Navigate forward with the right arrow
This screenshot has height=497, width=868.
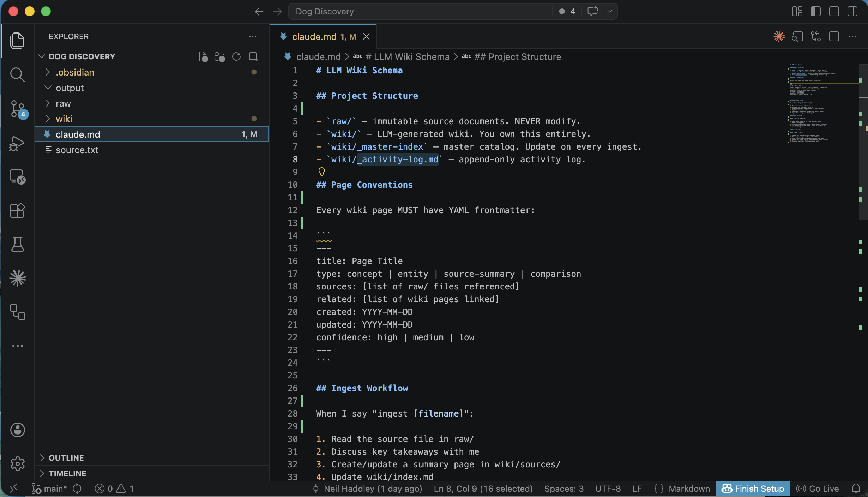278,12
